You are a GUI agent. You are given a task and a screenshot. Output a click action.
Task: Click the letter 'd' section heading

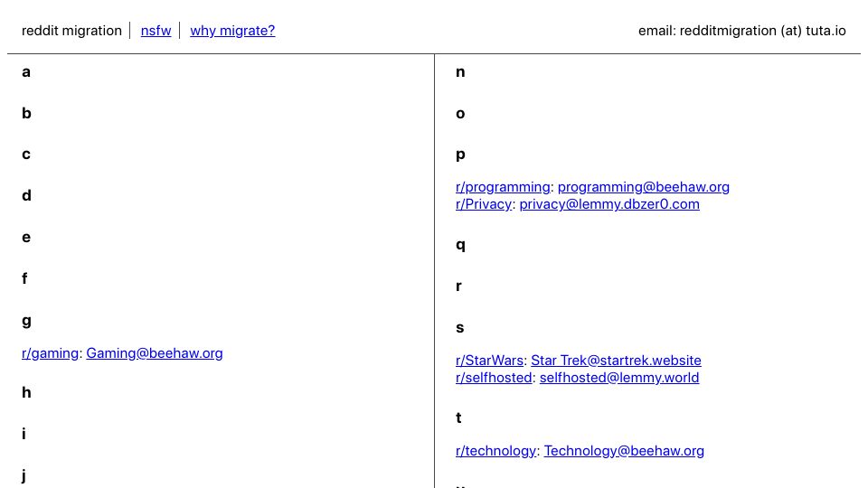pyautogui.click(x=26, y=195)
